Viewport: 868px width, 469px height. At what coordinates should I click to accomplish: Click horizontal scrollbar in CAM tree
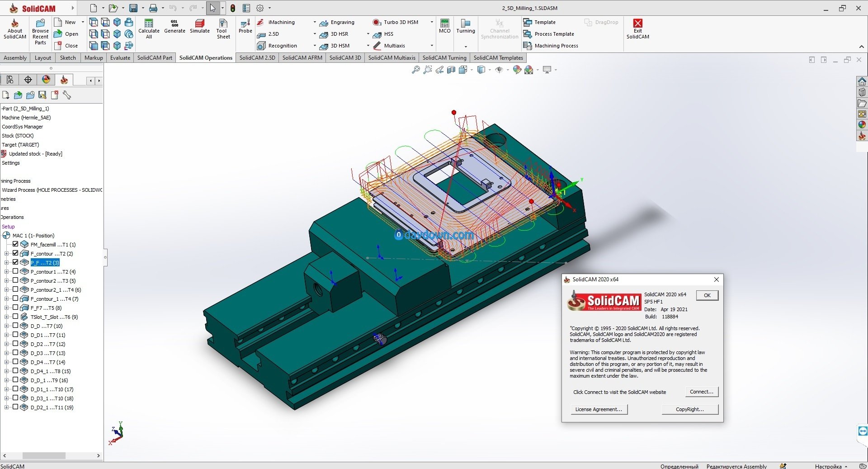coord(44,455)
